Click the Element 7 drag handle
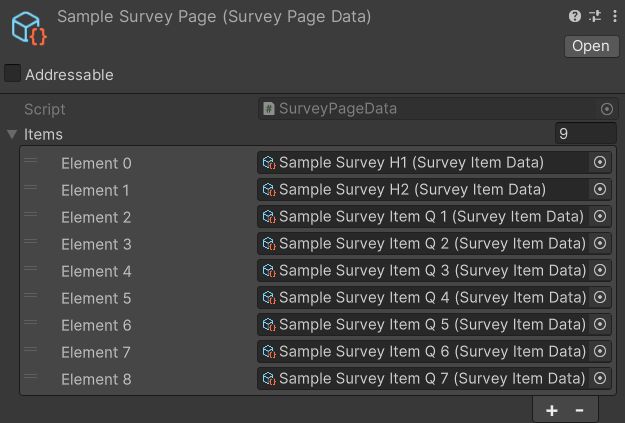625x423 pixels. click(31, 350)
